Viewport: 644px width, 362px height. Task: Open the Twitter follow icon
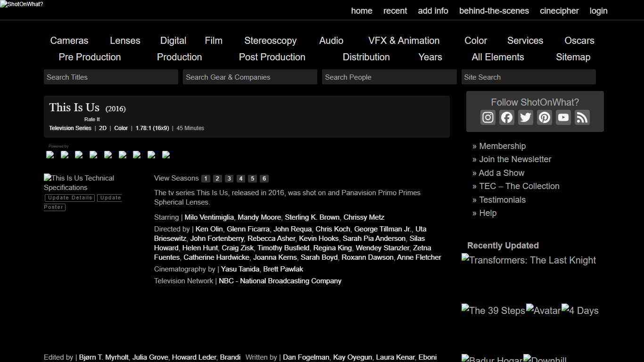pos(525,117)
